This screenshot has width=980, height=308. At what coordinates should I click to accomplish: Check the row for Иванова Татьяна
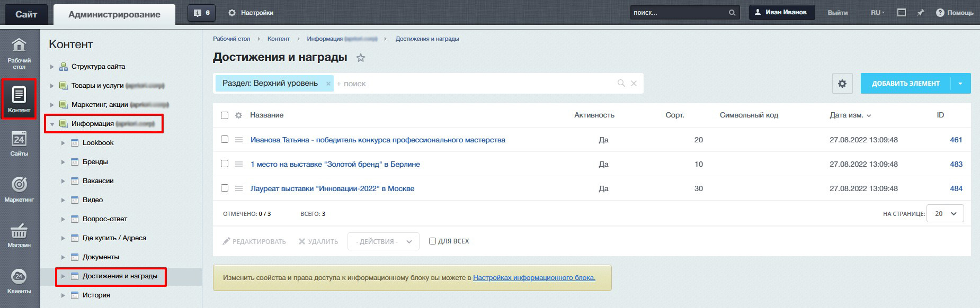click(225, 140)
